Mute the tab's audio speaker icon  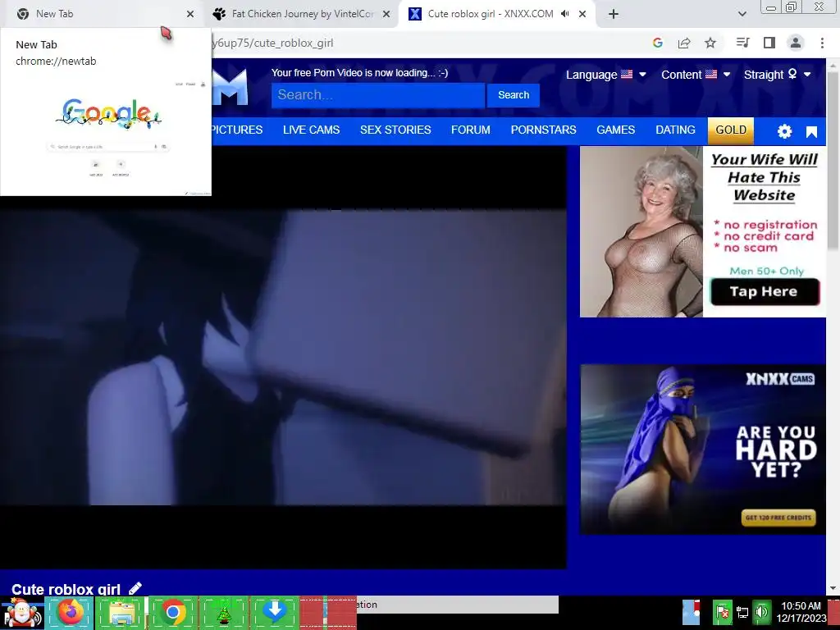[565, 14]
